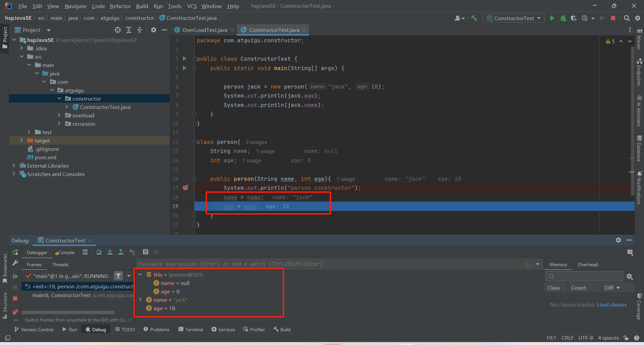The width and height of the screenshot is (644, 345).
Task: Open Search Everywhere magnifier icon
Action: tap(627, 18)
